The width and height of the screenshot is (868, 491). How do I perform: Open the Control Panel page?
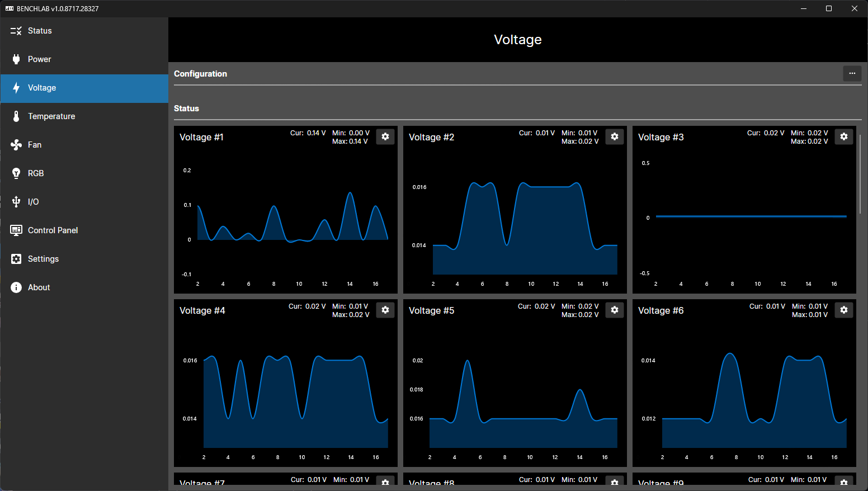pos(53,230)
